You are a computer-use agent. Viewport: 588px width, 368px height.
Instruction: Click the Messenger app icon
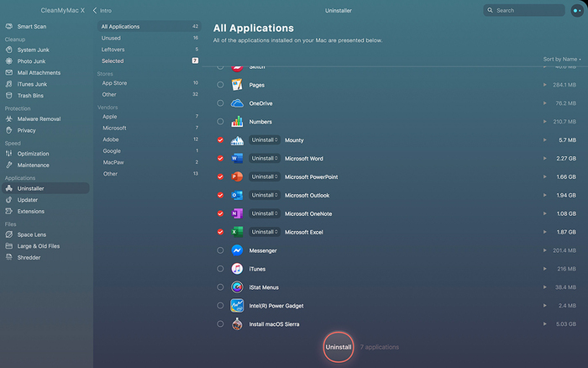(237, 250)
